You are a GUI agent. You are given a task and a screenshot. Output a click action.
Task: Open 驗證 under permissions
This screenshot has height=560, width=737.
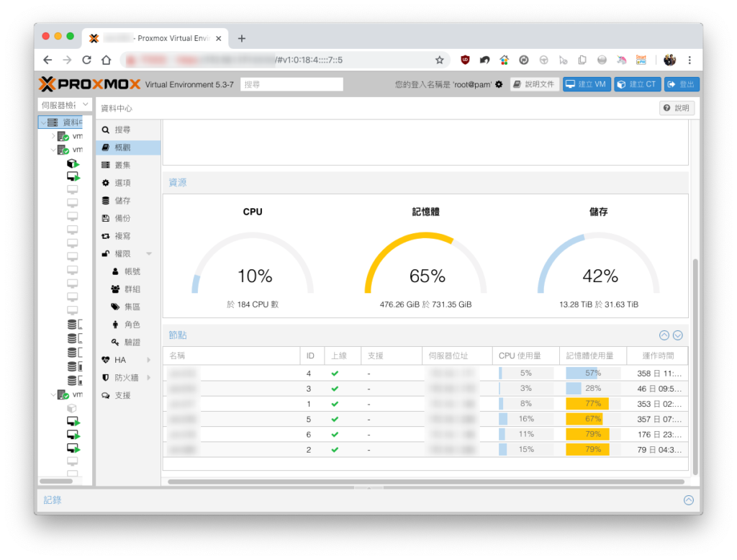tap(128, 343)
